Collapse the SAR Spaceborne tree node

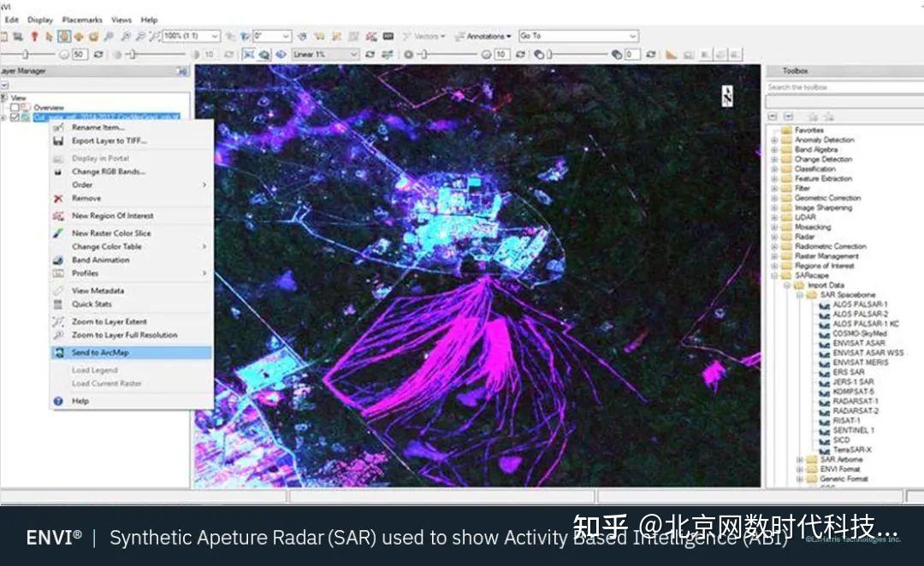tap(799, 296)
